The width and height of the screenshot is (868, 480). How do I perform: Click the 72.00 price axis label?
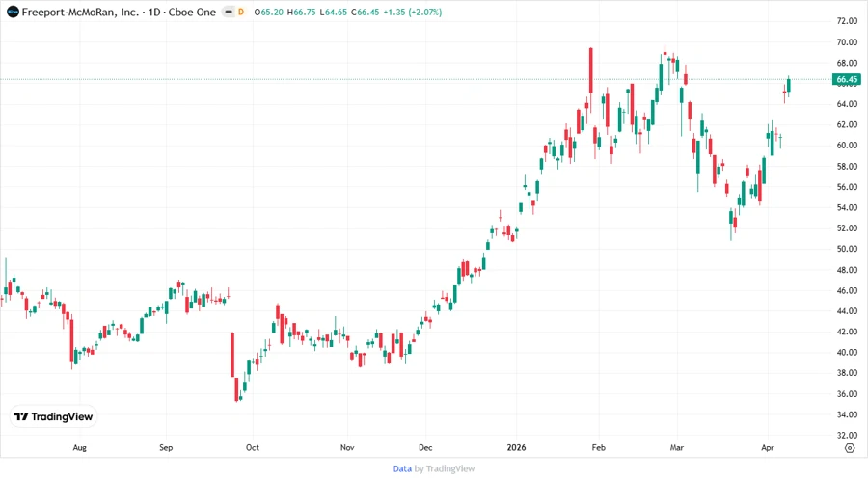pyautogui.click(x=847, y=21)
